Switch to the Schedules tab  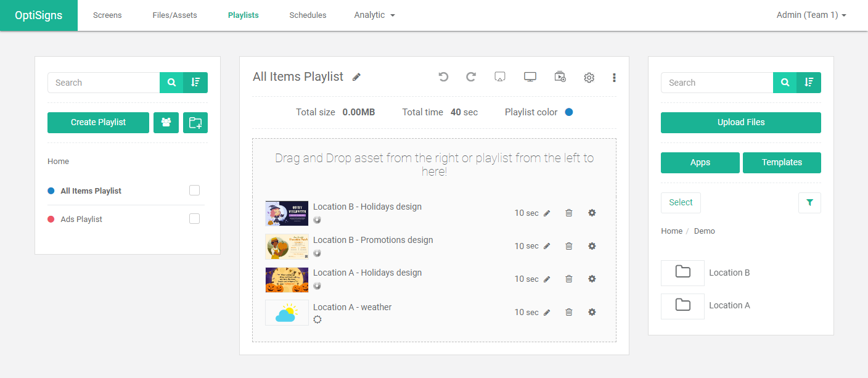[308, 15]
